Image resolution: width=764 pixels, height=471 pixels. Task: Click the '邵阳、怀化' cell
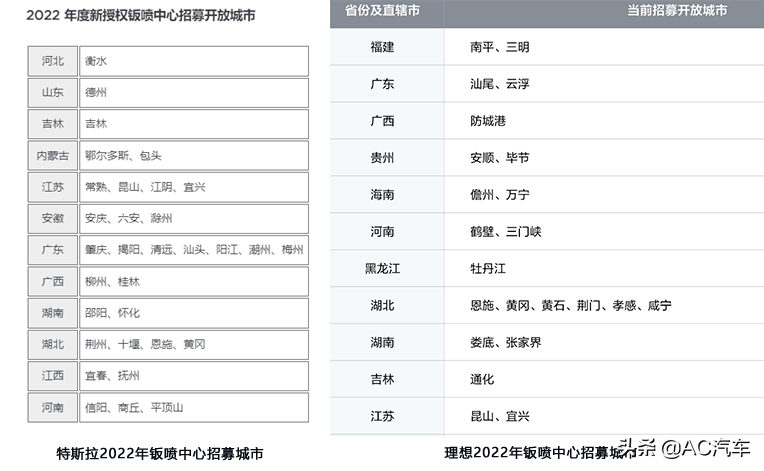pyautogui.click(x=194, y=313)
